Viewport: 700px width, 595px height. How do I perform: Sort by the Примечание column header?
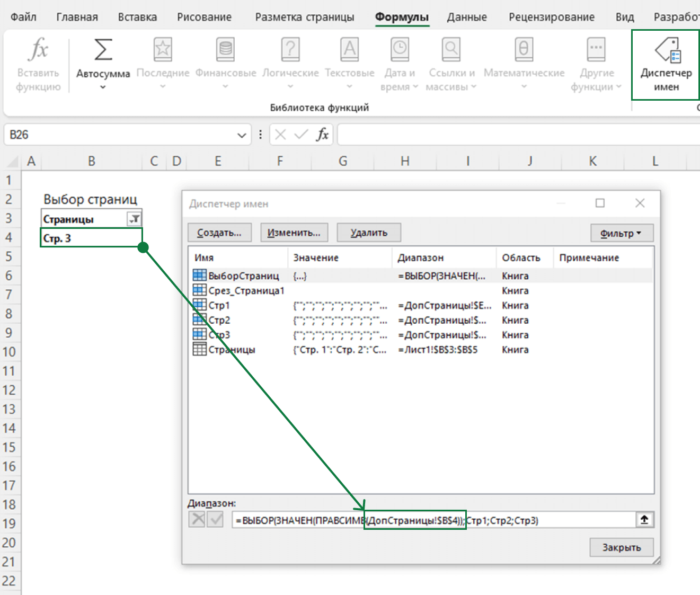point(602,257)
